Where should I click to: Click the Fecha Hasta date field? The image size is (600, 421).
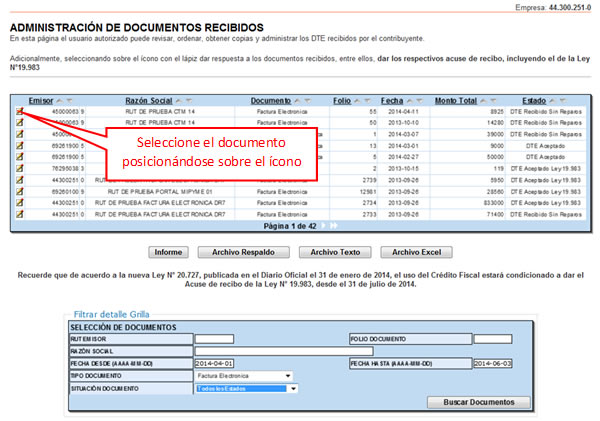click(x=492, y=363)
